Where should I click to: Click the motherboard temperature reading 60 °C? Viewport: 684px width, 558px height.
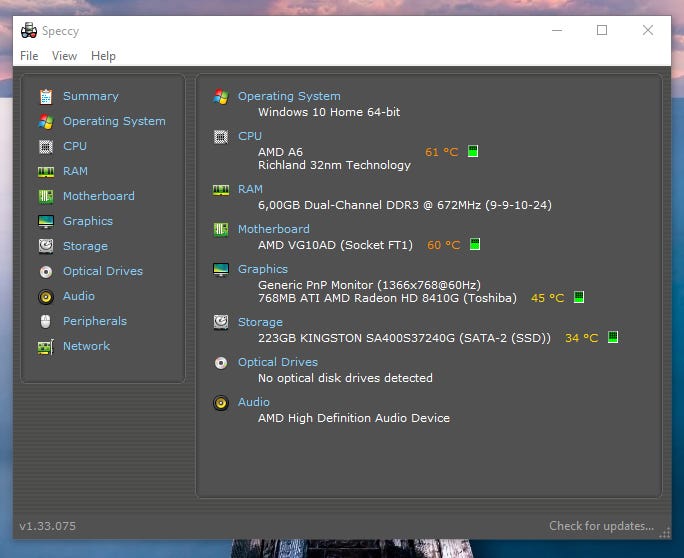click(x=444, y=245)
